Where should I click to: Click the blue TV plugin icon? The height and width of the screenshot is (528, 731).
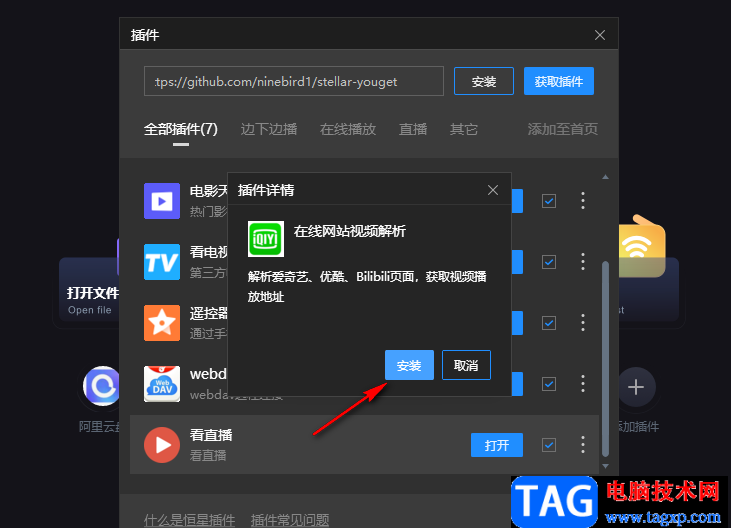pos(162,262)
